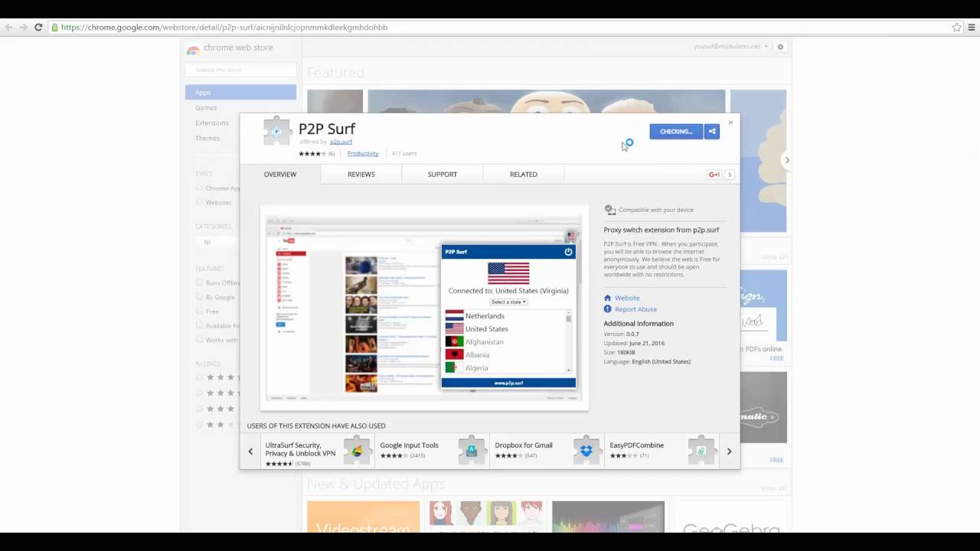
Task: Enable the Works with feature filter
Action: tap(200, 339)
